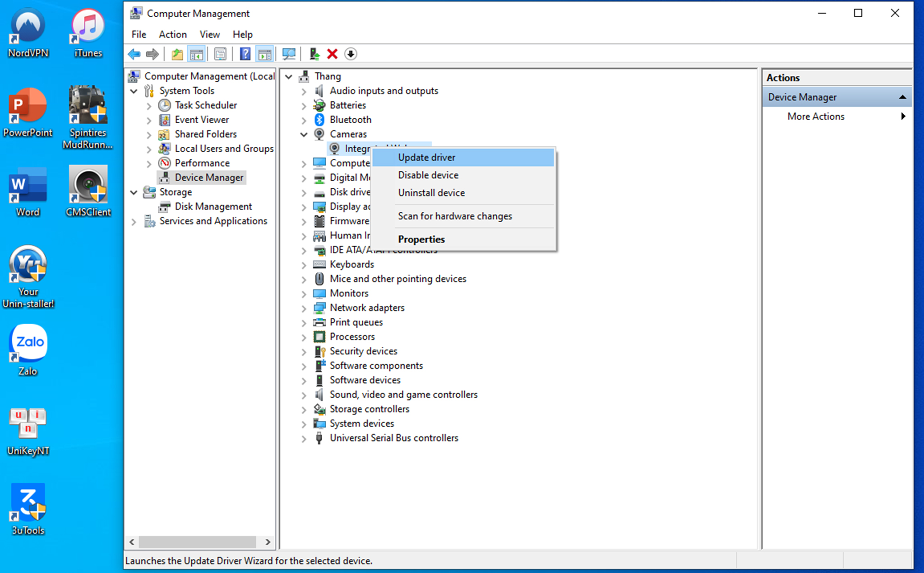The width and height of the screenshot is (924, 573).
Task: Expand Services and Applications node
Action: 134,221
